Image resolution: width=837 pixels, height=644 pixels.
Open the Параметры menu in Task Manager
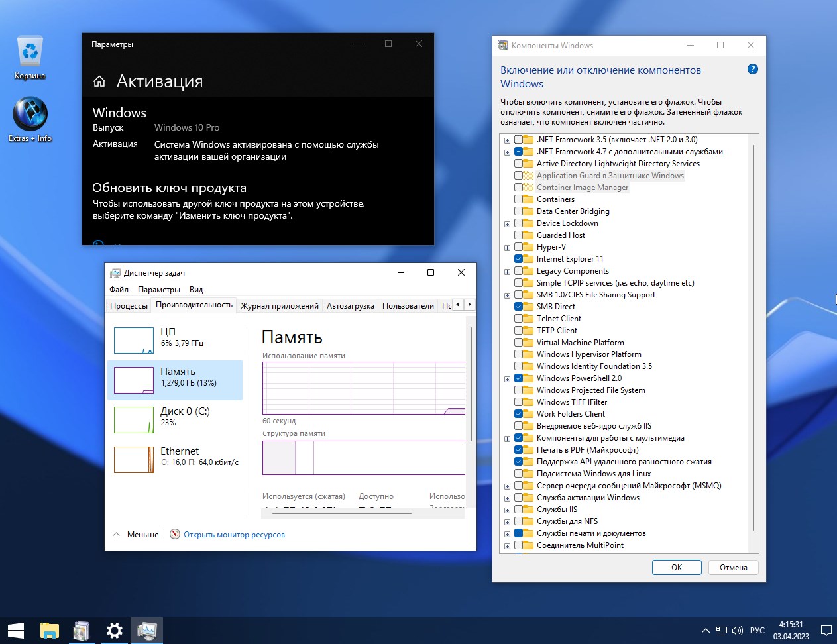(158, 290)
